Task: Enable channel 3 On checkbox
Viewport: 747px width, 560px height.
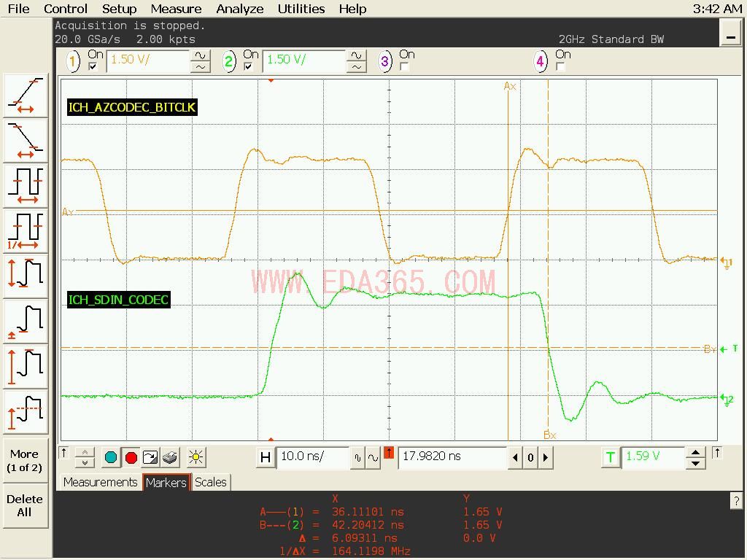Action: (404, 66)
